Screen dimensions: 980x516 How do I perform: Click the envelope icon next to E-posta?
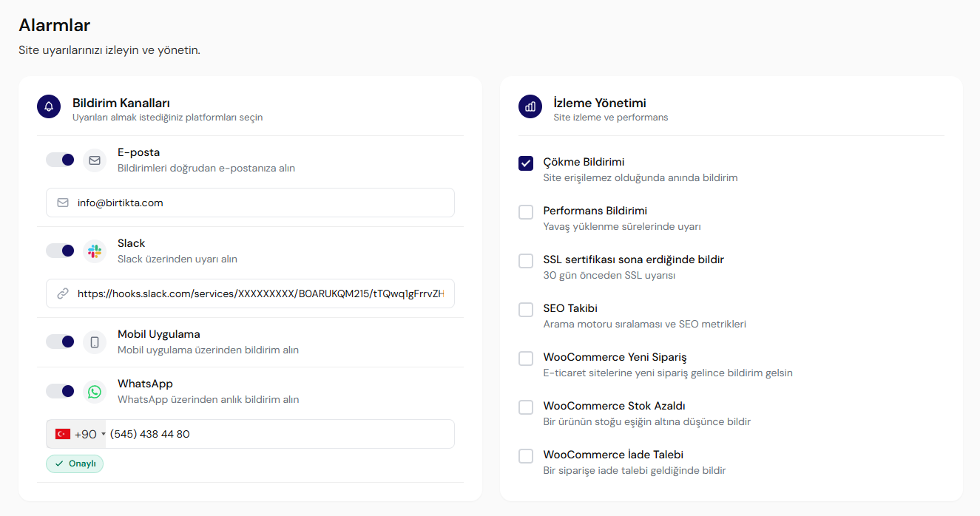[x=95, y=160]
